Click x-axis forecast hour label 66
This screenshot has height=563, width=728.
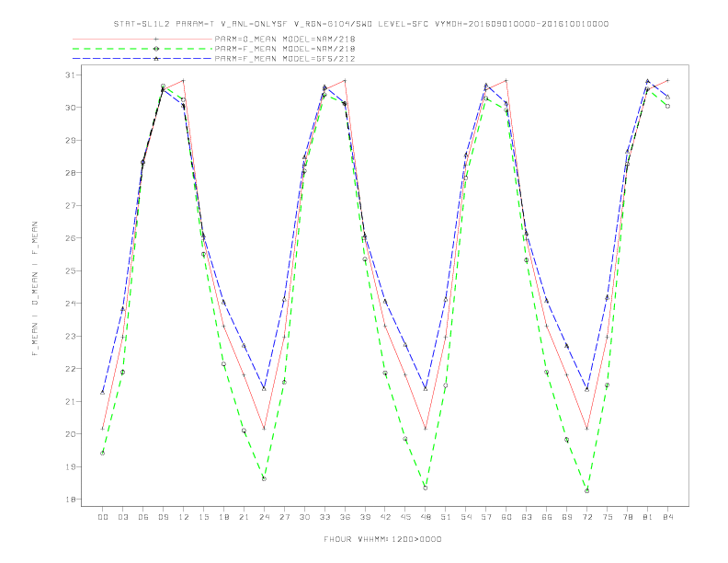[547, 517]
